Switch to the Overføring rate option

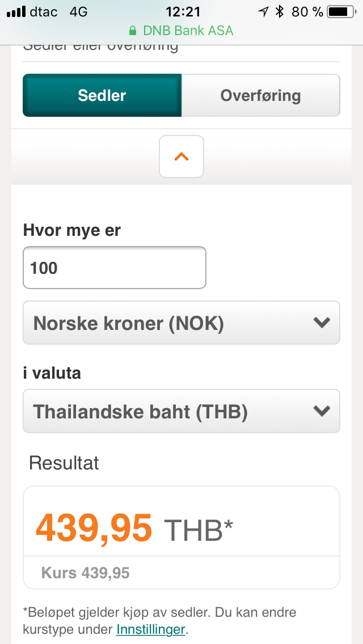tap(260, 95)
